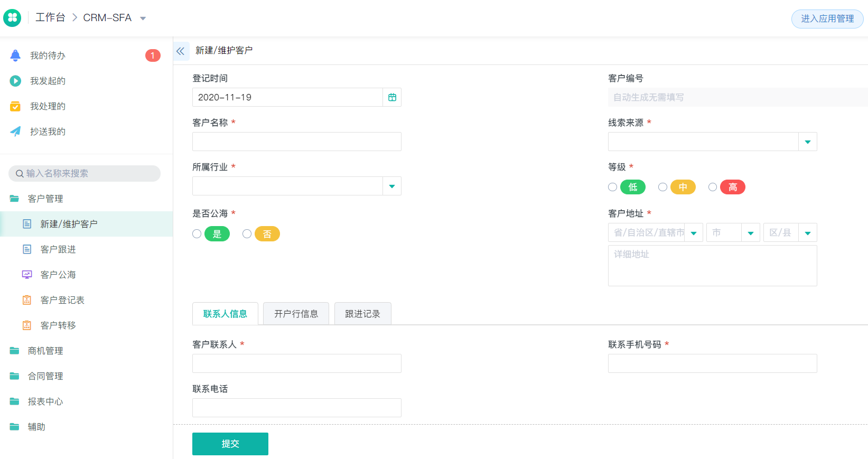This screenshot has height=459, width=868.
Task: Click the 提交 submit button
Action: 230,444
